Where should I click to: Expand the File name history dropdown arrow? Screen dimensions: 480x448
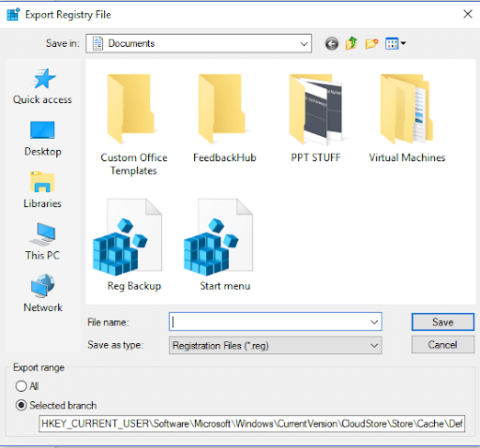click(x=374, y=321)
